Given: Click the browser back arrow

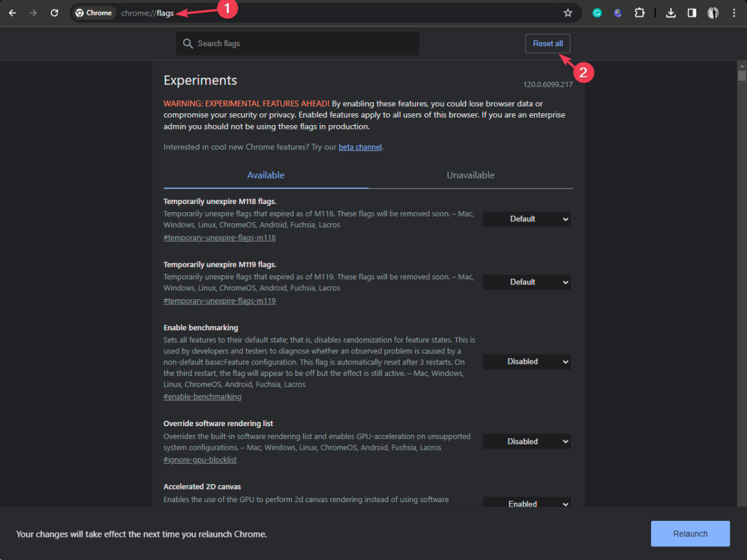Looking at the screenshot, I should click(12, 12).
